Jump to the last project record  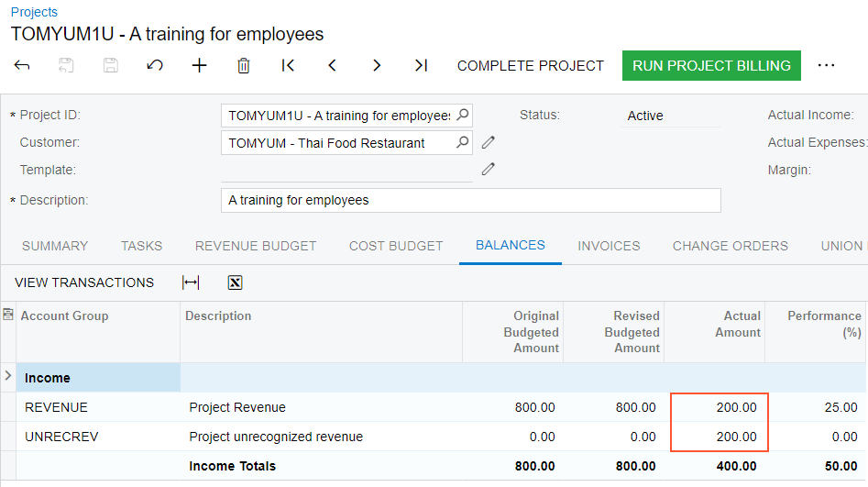coord(421,65)
